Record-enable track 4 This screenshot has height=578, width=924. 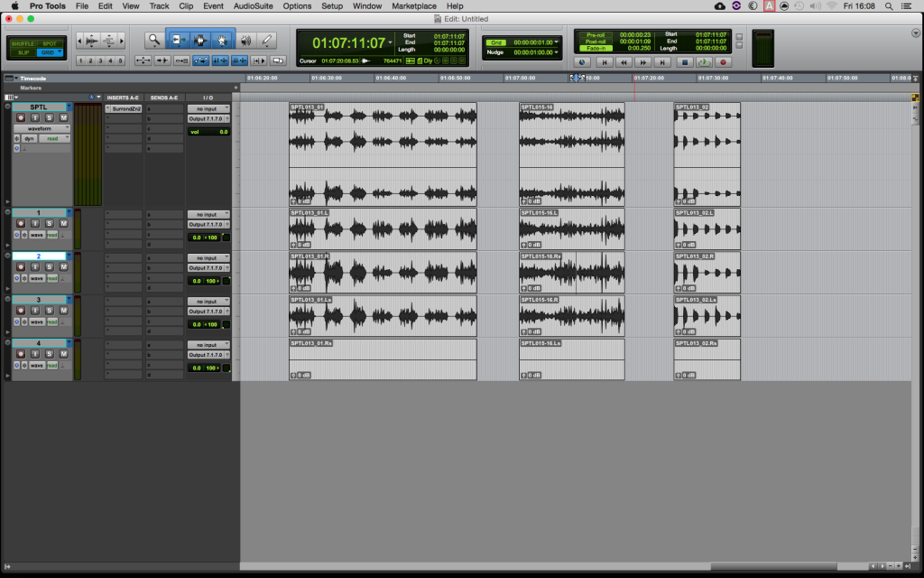coord(21,354)
